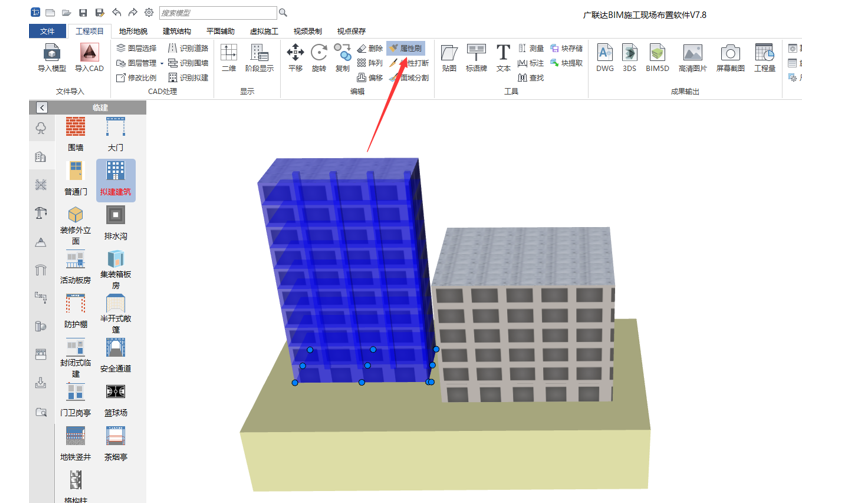Switch to 视点保存 ribbon tab

351,31
